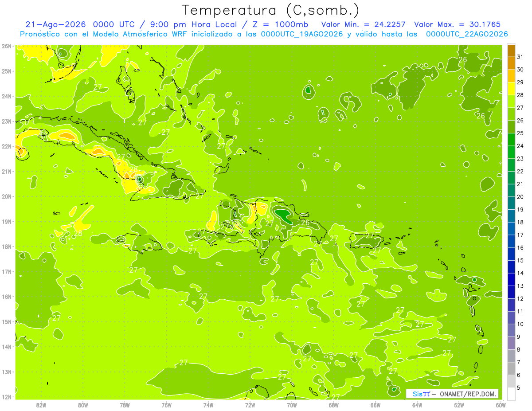Pick the white legend swatch below 5
This screenshot has width=532, height=411.
(x=512, y=394)
